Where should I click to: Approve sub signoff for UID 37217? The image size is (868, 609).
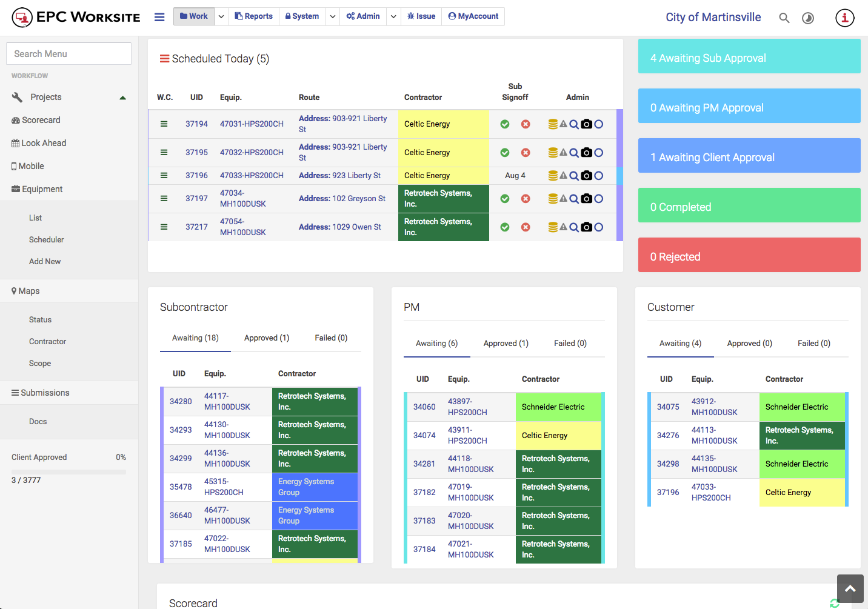505,227
